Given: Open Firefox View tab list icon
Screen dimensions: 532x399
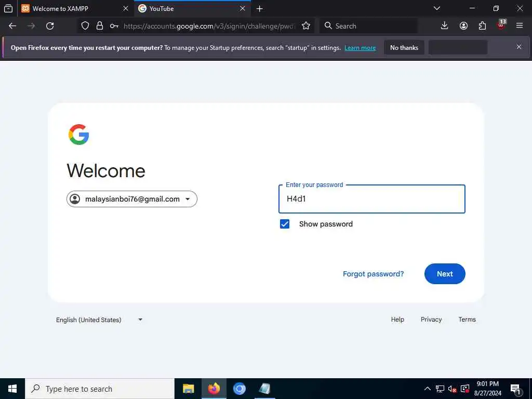Looking at the screenshot, I should [8, 8].
